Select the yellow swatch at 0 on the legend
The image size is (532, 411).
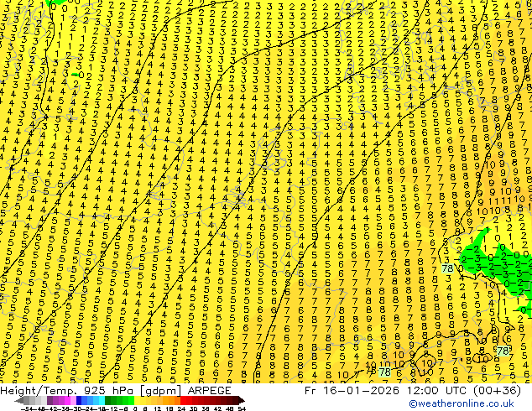[137, 400]
